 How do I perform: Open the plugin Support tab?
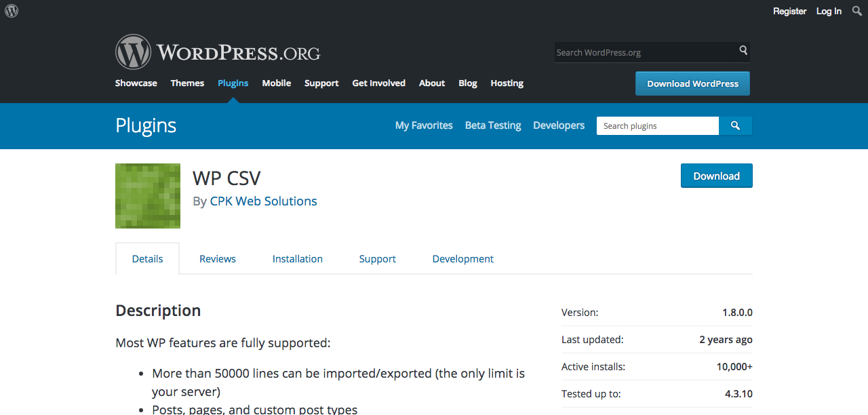tap(378, 259)
